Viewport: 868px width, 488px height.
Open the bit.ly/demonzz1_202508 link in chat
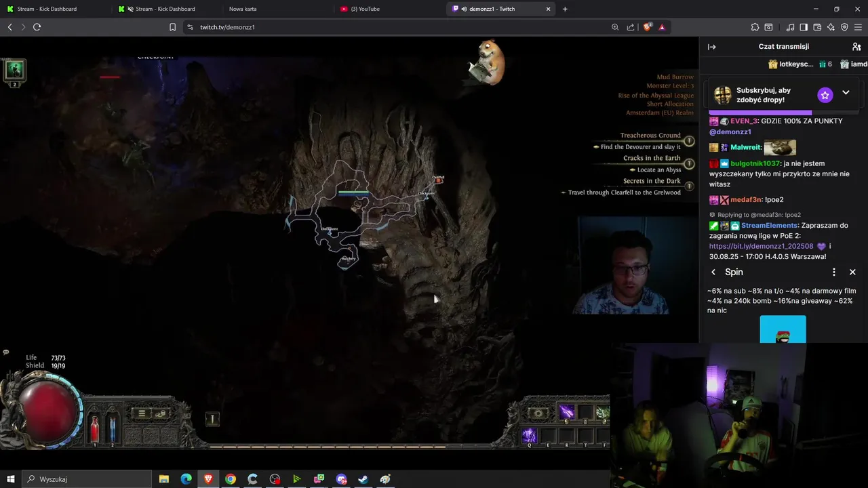coord(761,246)
